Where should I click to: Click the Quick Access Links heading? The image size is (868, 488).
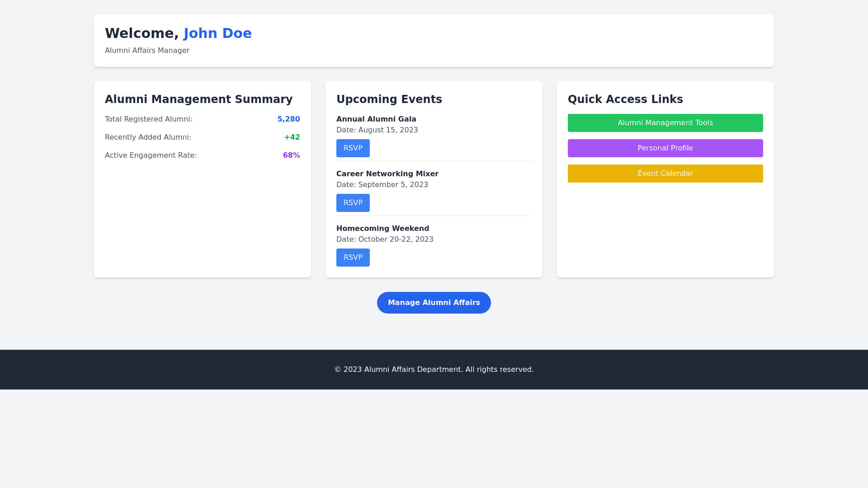click(x=625, y=99)
